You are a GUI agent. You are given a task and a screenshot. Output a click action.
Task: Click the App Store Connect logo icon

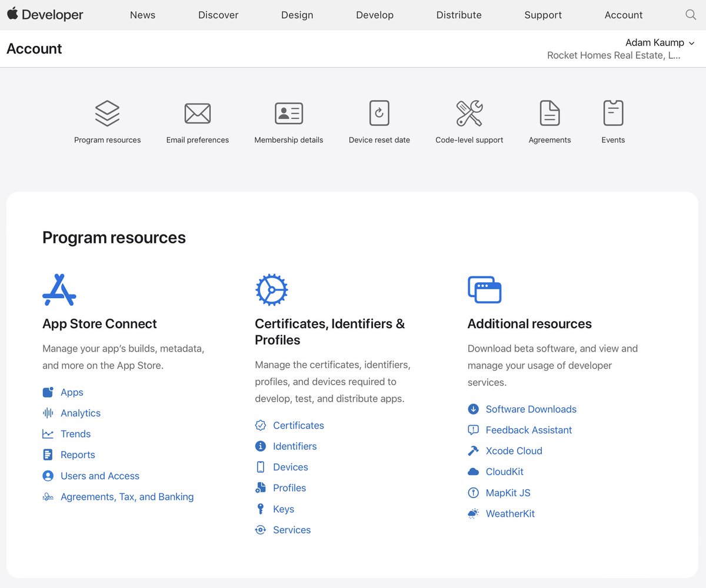(59, 289)
